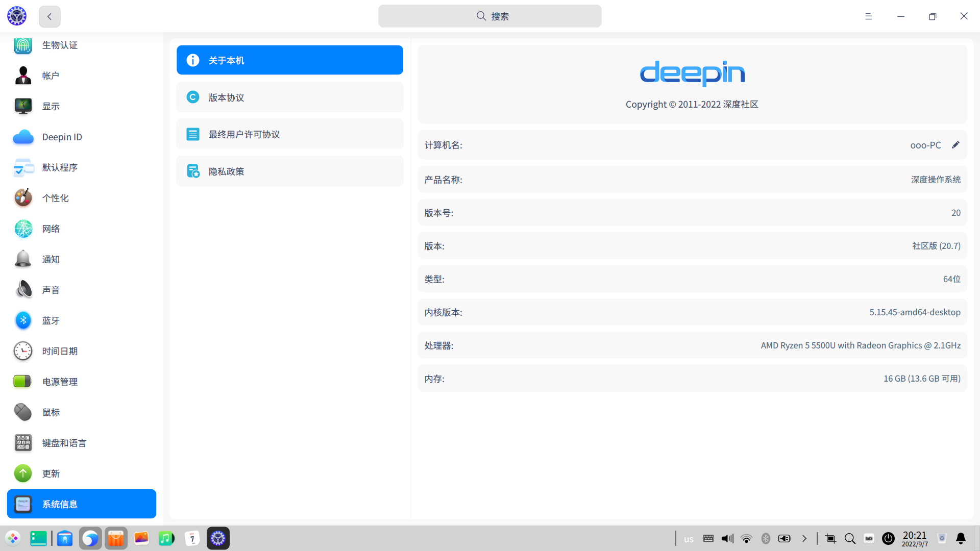Open 声音 sound settings from the sidebar
This screenshot has width=980, height=551.
click(x=51, y=289)
